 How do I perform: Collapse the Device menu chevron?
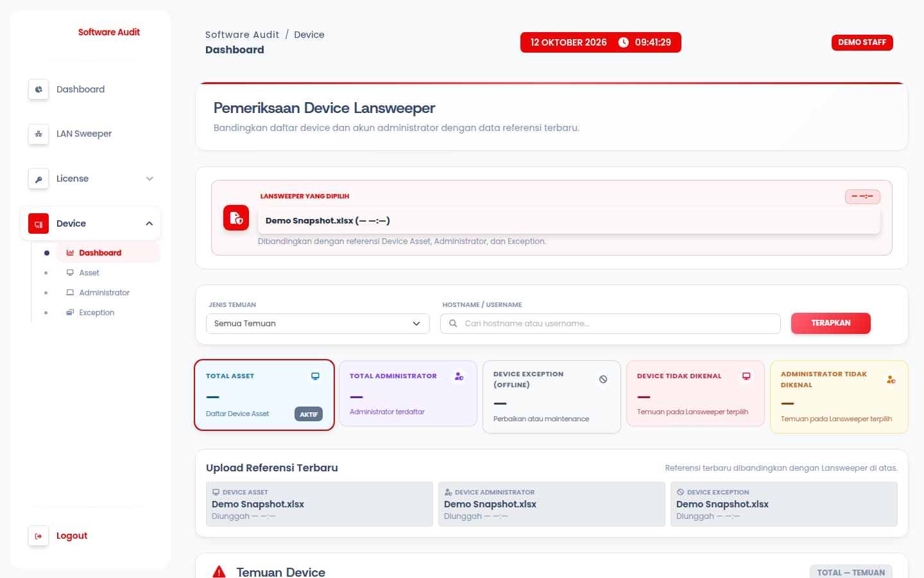[x=150, y=223]
